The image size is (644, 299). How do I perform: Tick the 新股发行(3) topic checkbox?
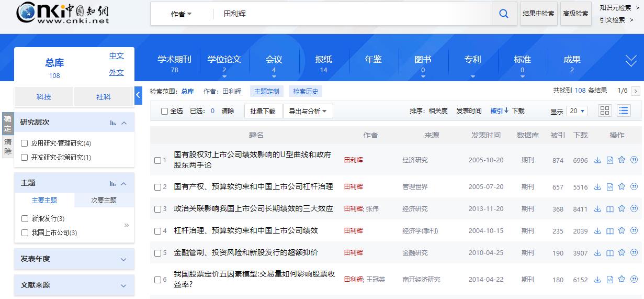[25, 219]
